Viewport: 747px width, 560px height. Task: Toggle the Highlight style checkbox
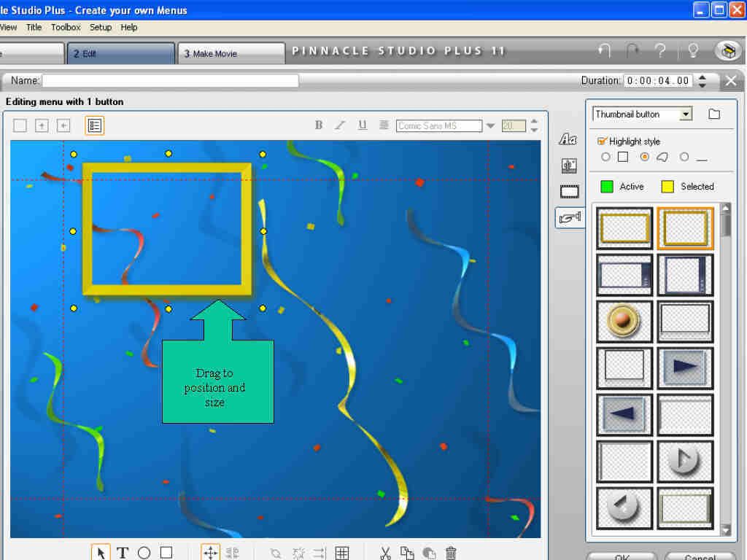(602, 141)
